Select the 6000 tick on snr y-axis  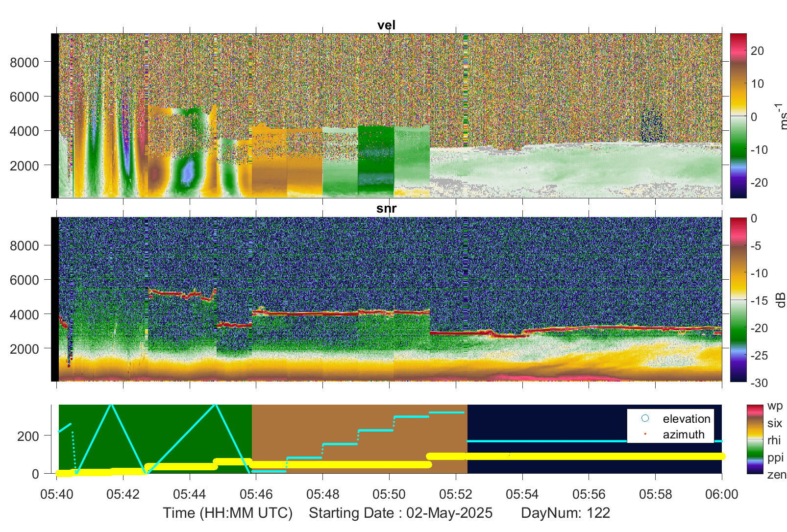pyautogui.click(x=25, y=280)
